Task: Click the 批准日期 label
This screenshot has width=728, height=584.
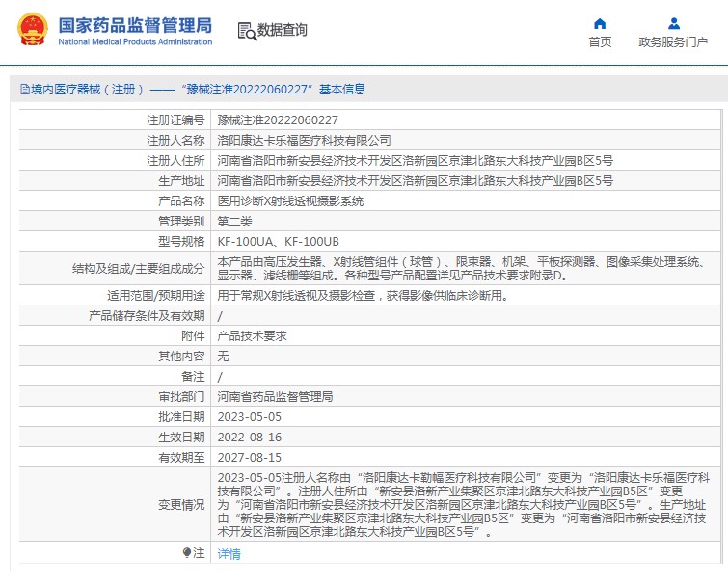Action: [x=181, y=417]
